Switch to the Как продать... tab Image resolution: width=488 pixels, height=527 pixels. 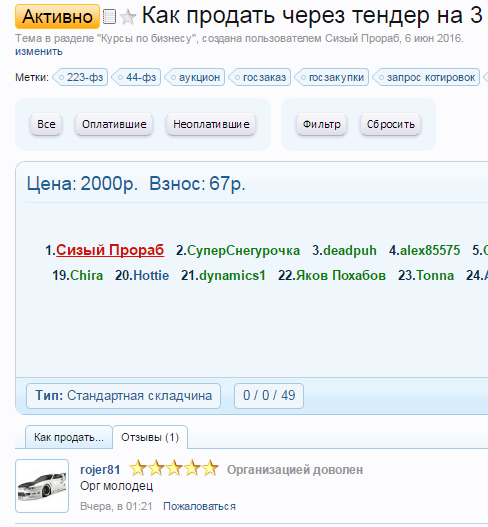click(69, 437)
